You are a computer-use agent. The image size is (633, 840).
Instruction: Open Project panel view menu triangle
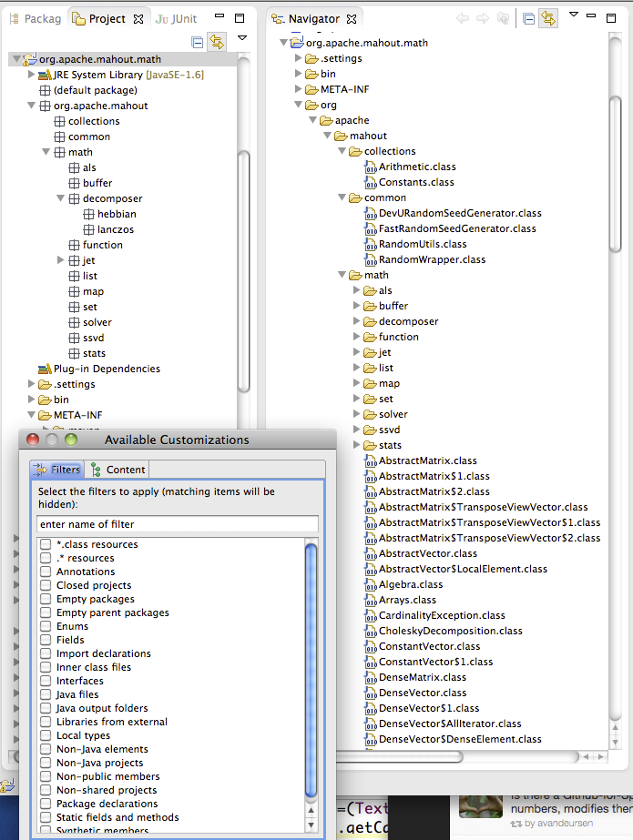[x=242, y=38]
